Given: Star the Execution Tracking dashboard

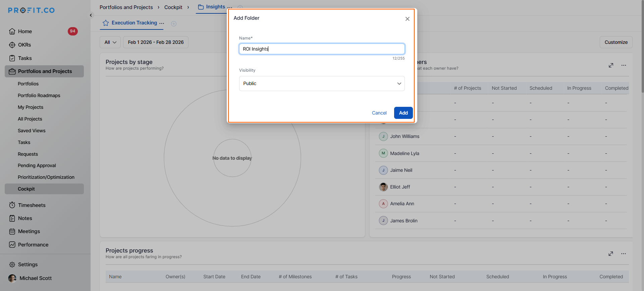Looking at the screenshot, I should [106, 23].
